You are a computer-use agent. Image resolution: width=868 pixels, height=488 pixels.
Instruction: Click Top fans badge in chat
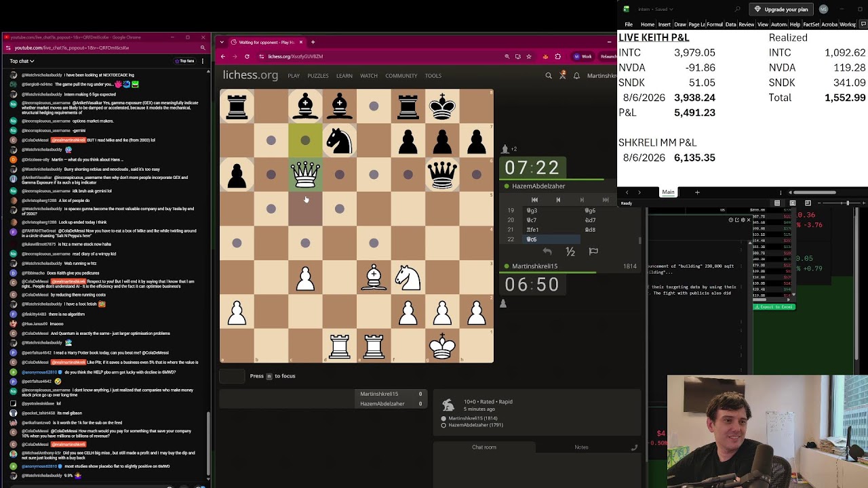click(x=185, y=61)
